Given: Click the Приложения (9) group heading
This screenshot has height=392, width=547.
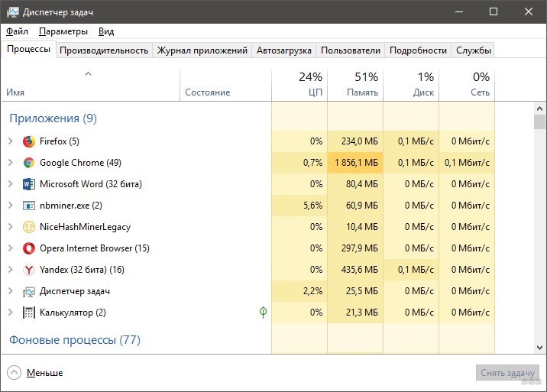Looking at the screenshot, I should (53, 118).
